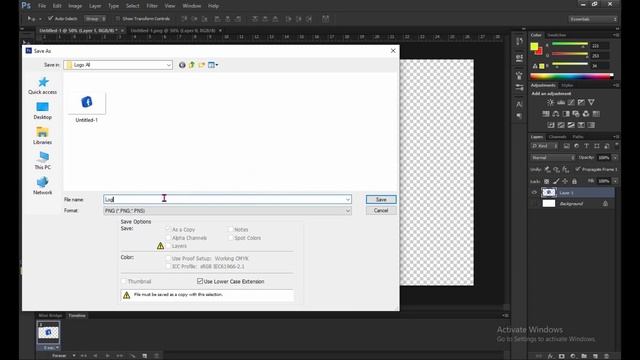The height and width of the screenshot is (360, 640).
Task: Open the Mini Bridge tab
Action: (x=50, y=316)
